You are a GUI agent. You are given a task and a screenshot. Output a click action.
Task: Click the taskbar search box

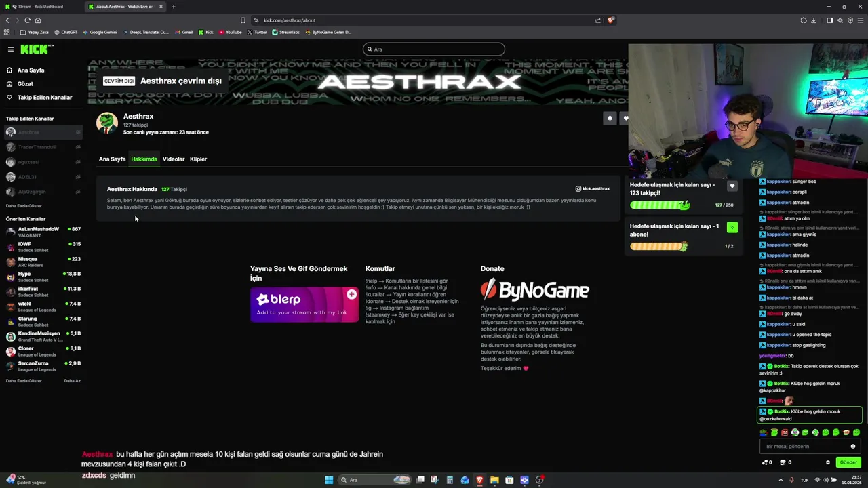pos(375,480)
